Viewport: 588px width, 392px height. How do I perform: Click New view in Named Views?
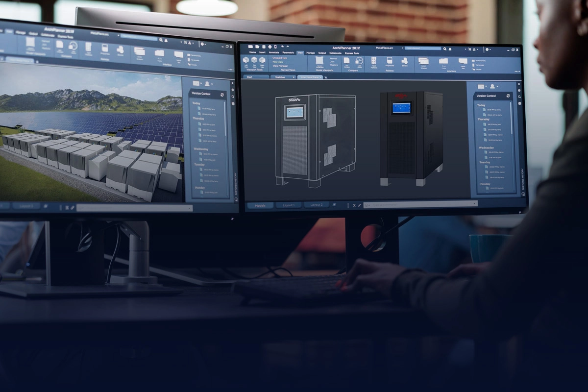click(278, 62)
